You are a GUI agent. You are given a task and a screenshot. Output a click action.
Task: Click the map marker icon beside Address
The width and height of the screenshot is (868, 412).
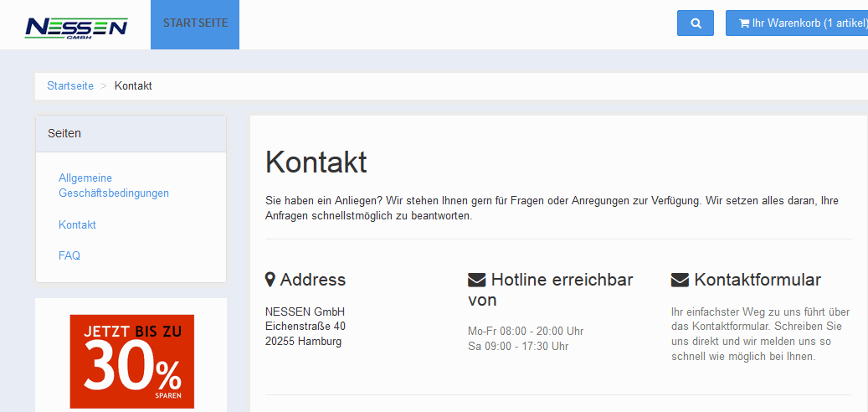point(270,280)
